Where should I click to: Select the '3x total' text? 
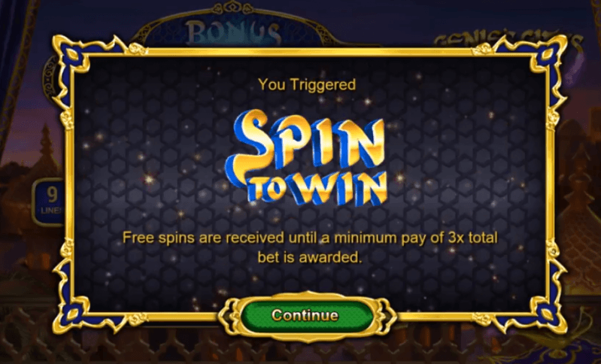point(472,238)
